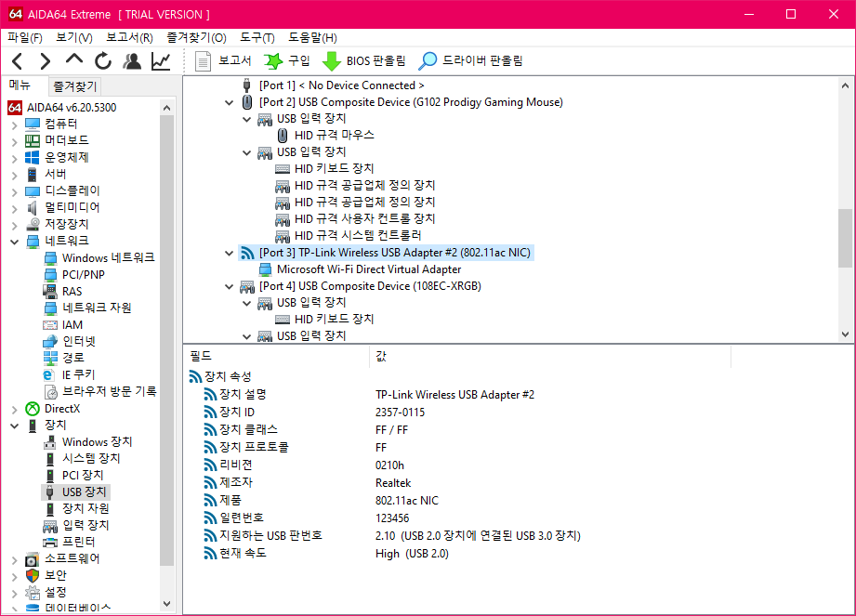Image resolution: width=856 pixels, height=616 pixels.
Task: Select the DirectX Xbox-style icon
Action: (x=33, y=408)
